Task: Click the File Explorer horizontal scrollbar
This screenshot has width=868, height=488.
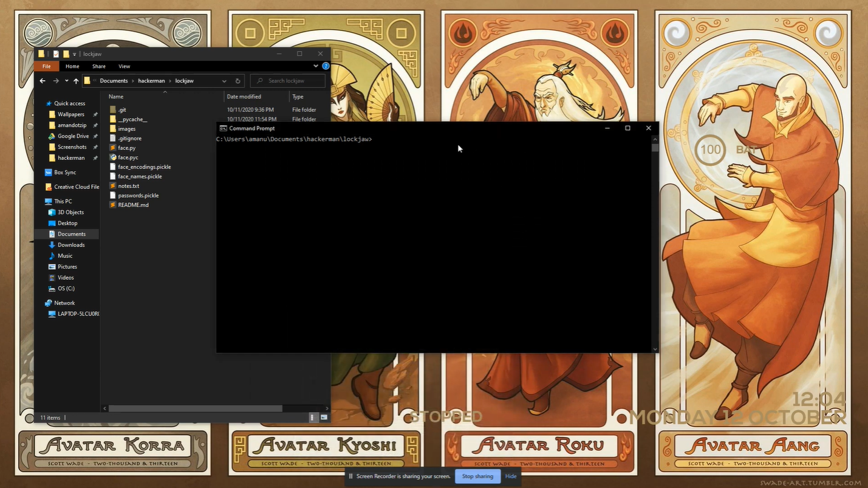Action: [196, 408]
